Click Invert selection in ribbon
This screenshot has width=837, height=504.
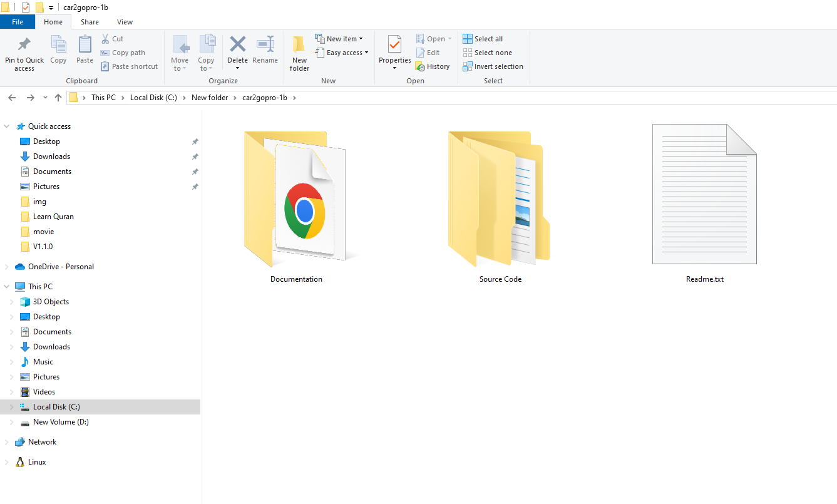(x=493, y=66)
